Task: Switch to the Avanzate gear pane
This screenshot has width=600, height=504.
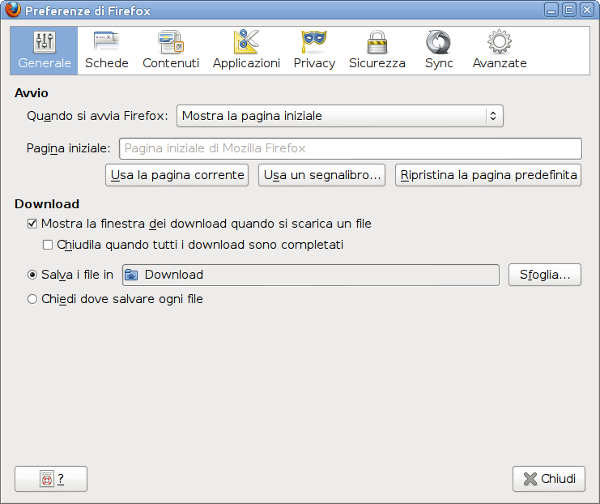Action: (x=499, y=51)
